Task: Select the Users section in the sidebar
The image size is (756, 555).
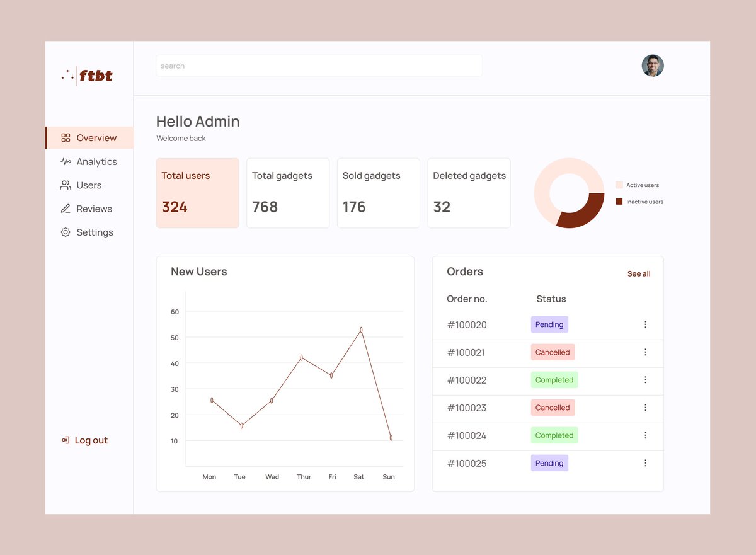Action: pos(89,185)
